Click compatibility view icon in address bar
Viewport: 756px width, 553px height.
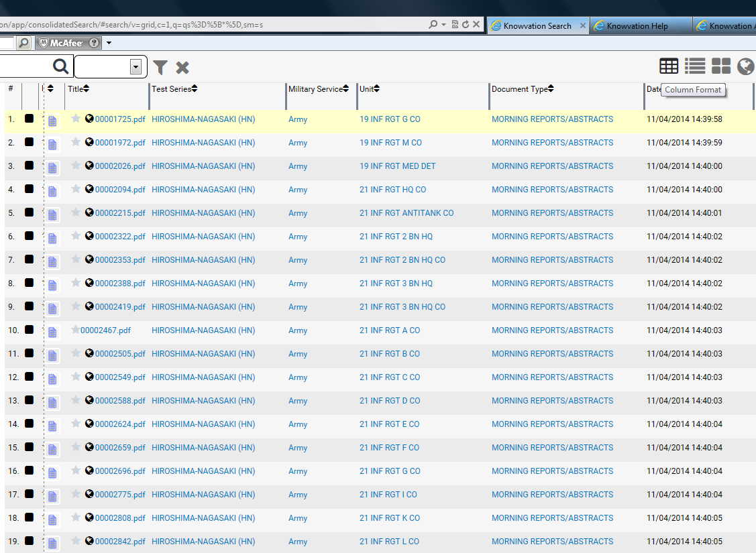click(455, 24)
